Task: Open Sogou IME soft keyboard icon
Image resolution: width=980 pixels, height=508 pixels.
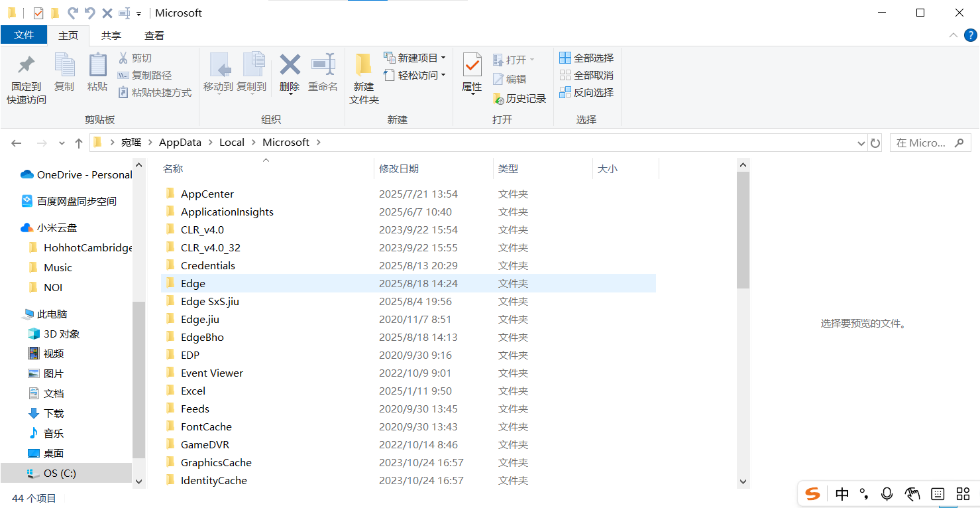Action: 938,494
